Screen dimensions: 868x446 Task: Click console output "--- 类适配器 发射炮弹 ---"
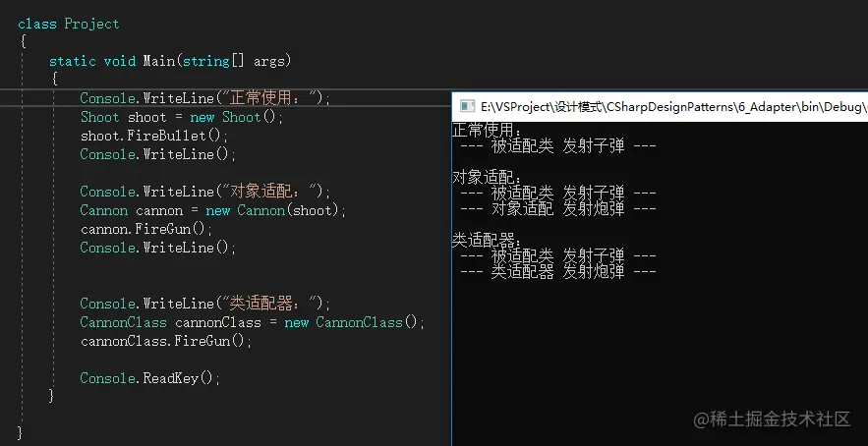(558, 272)
